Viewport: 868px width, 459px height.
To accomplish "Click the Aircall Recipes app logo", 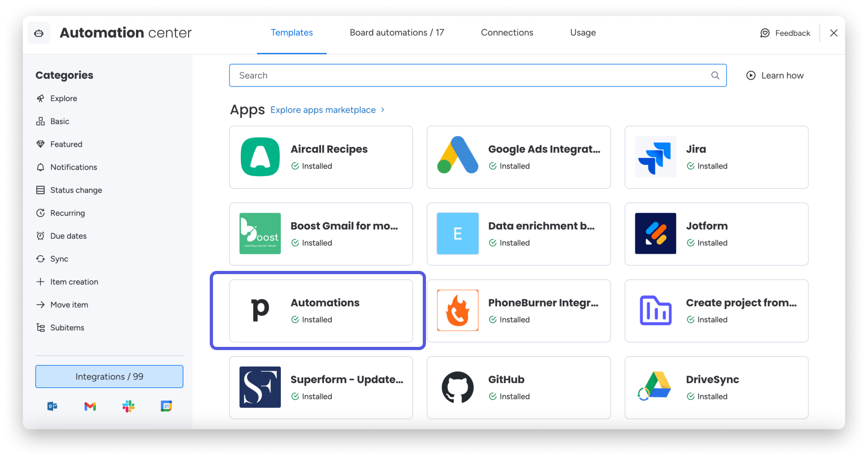I will pos(260,157).
